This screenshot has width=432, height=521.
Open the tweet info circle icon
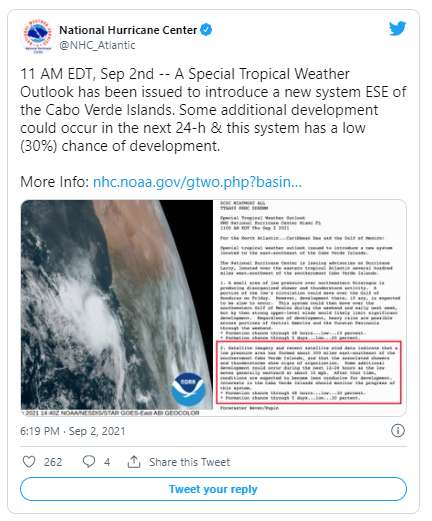pos(398,431)
